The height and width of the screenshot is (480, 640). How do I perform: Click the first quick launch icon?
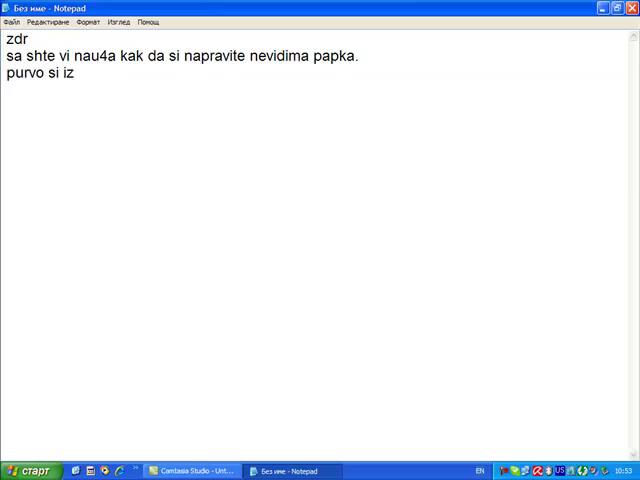point(76,471)
